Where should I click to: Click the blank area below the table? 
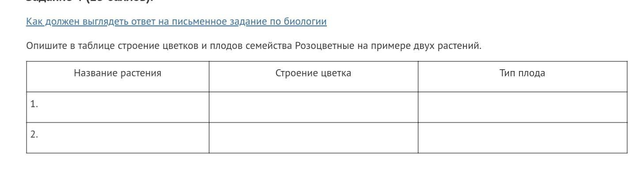click(x=322, y=171)
